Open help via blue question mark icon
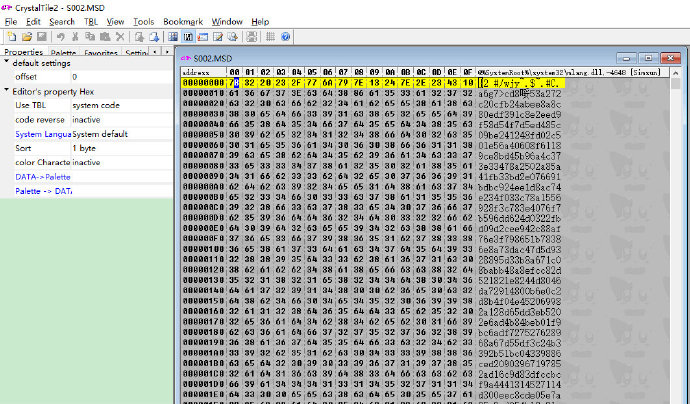 [x=285, y=37]
